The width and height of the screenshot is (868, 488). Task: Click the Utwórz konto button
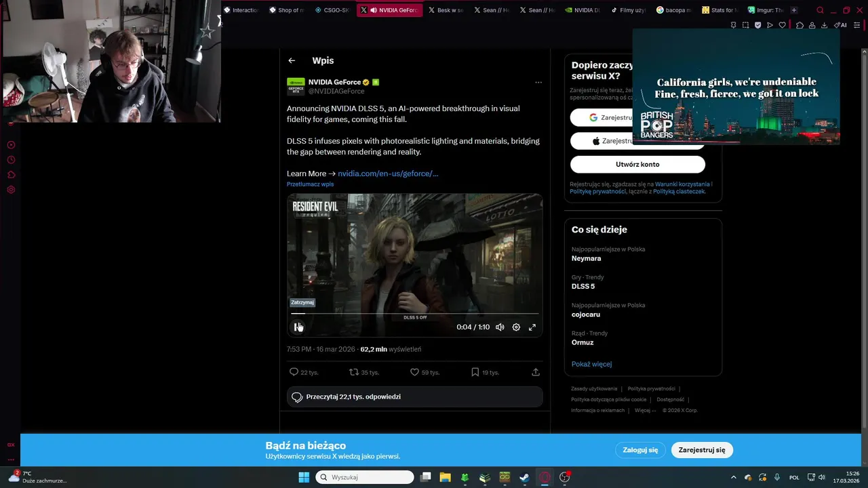tap(637, 164)
